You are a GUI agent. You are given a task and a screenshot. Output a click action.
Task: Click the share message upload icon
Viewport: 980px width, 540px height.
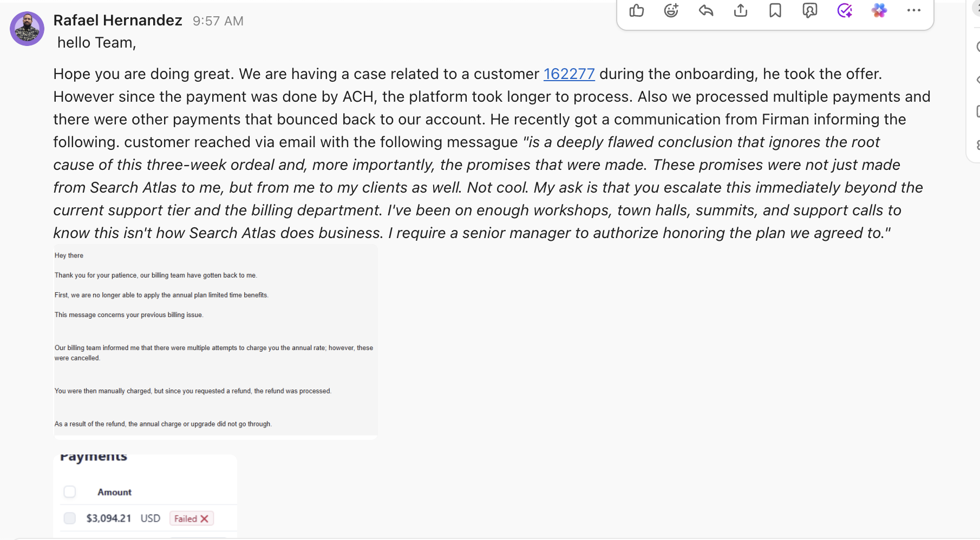tap(741, 10)
